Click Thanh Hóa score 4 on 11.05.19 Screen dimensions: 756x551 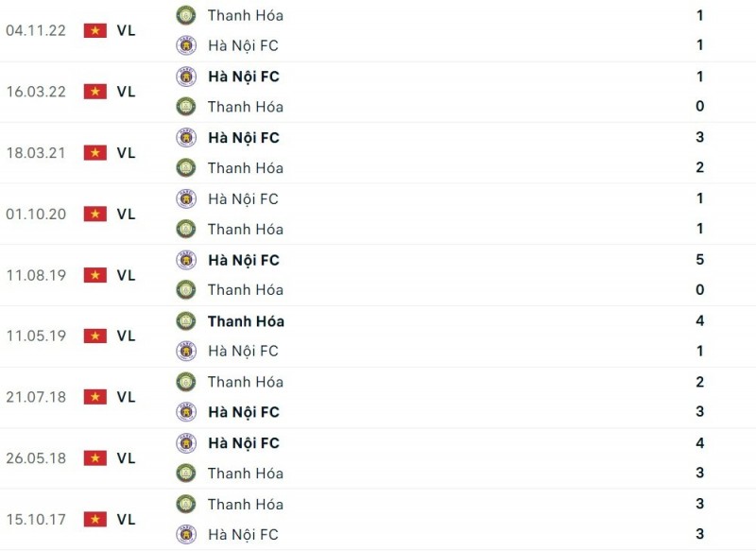click(699, 321)
